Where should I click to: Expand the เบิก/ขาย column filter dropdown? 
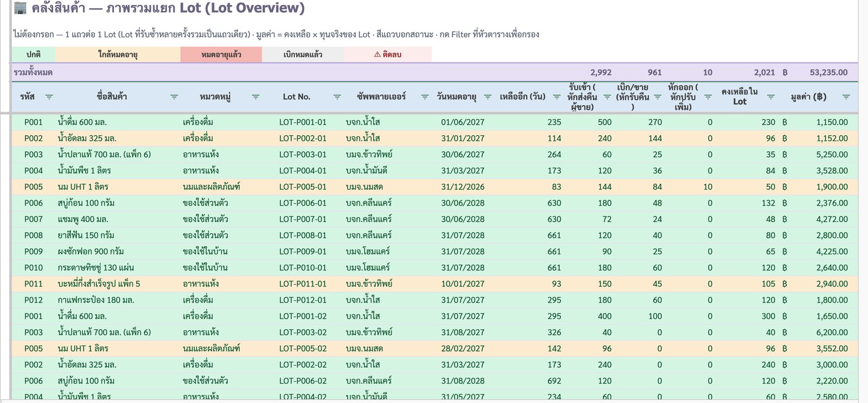658,97
